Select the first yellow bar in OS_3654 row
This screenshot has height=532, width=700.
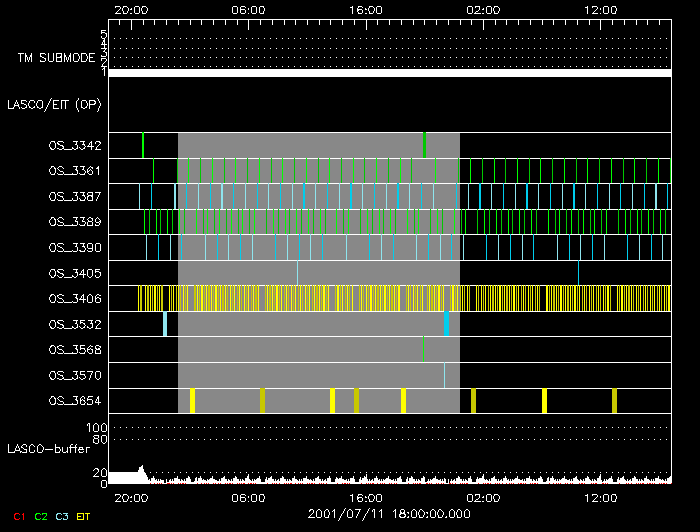[x=192, y=401]
